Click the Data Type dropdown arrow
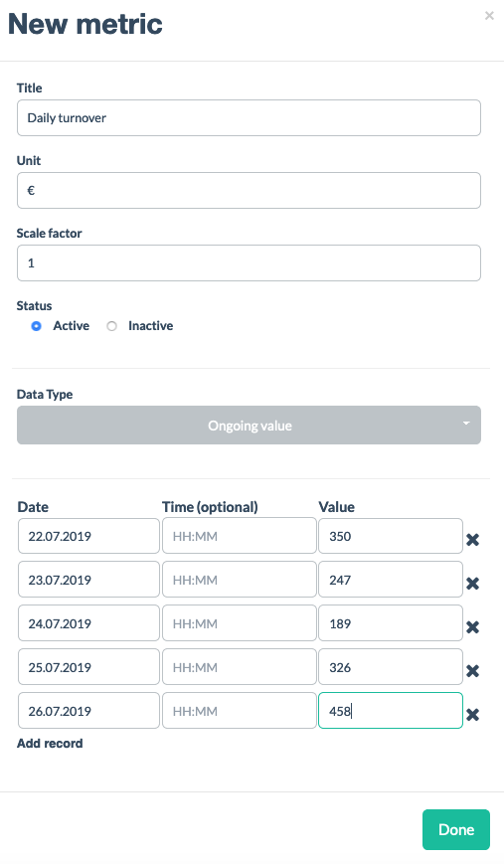This screenshot has height=864, width=504. click(x=466, y=424)
